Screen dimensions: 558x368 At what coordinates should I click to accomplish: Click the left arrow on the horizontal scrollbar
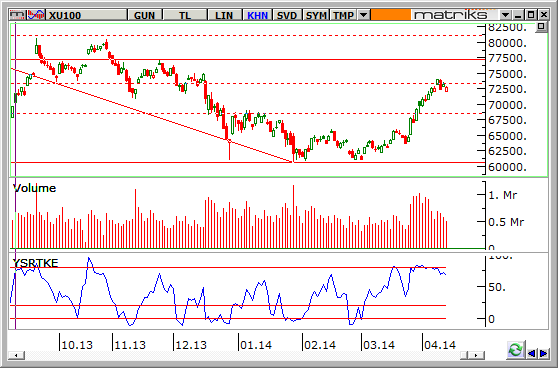tap(16, 355)
